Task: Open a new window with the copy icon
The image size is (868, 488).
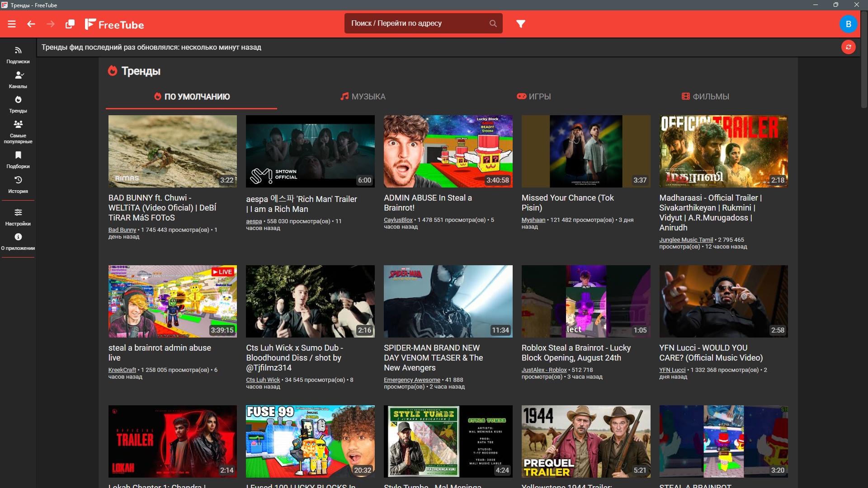Action: point(70,24)
